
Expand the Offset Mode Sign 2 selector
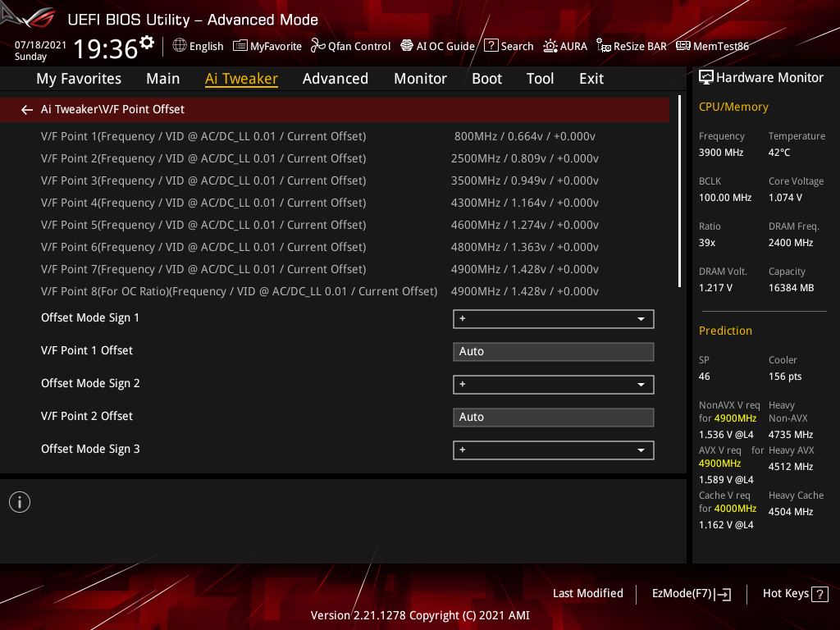553,384
